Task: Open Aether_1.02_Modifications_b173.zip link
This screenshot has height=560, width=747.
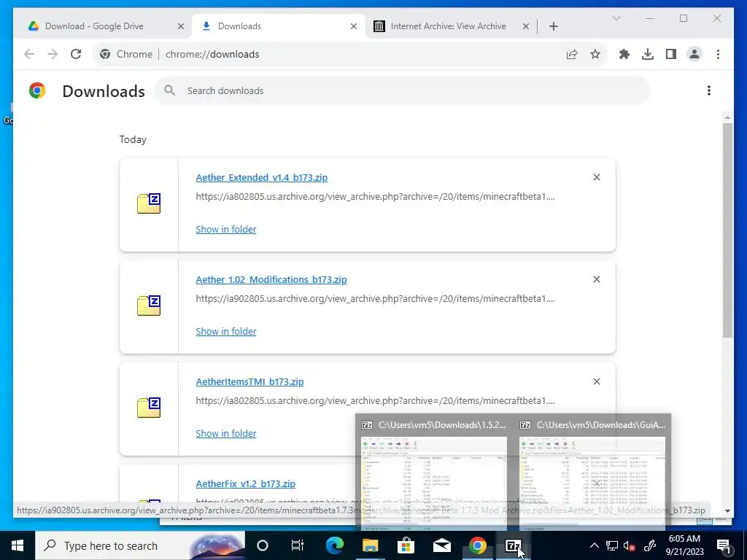Action: (x=271, y=279)
